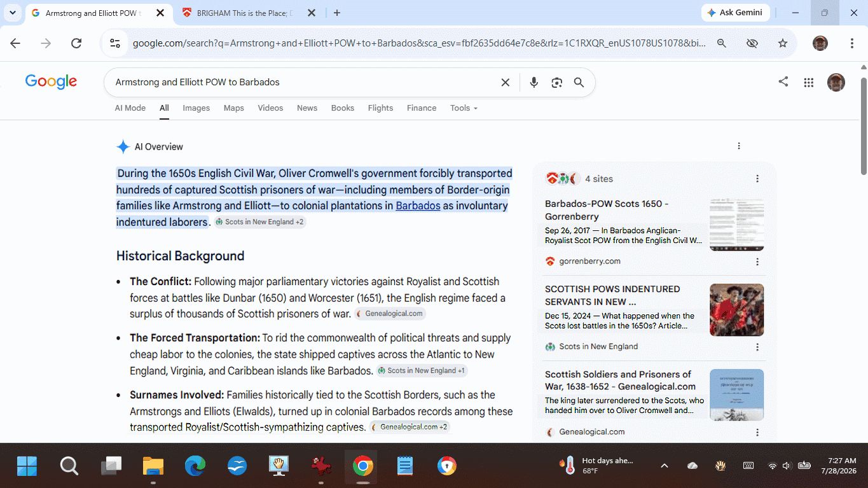Open SCOTTISH POWS INDENTURED SERVANTS result
Viewport: 868px width, 488px height.
612,295
